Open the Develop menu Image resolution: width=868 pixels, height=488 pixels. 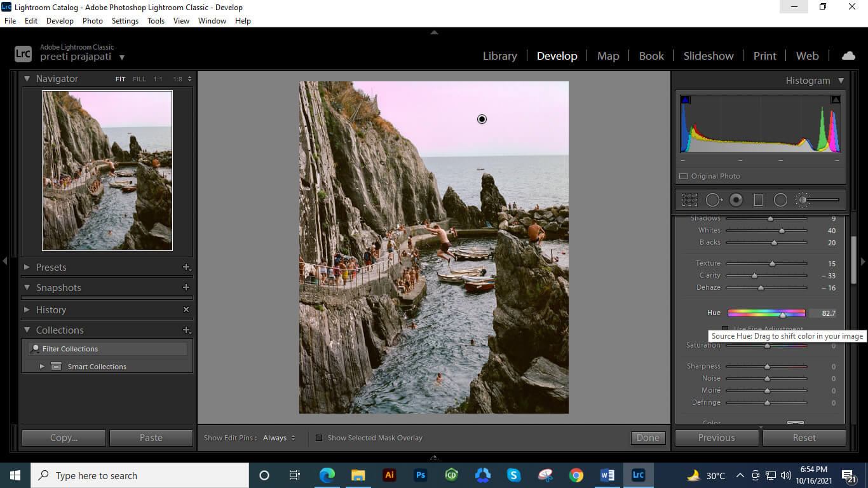(60, 20)
